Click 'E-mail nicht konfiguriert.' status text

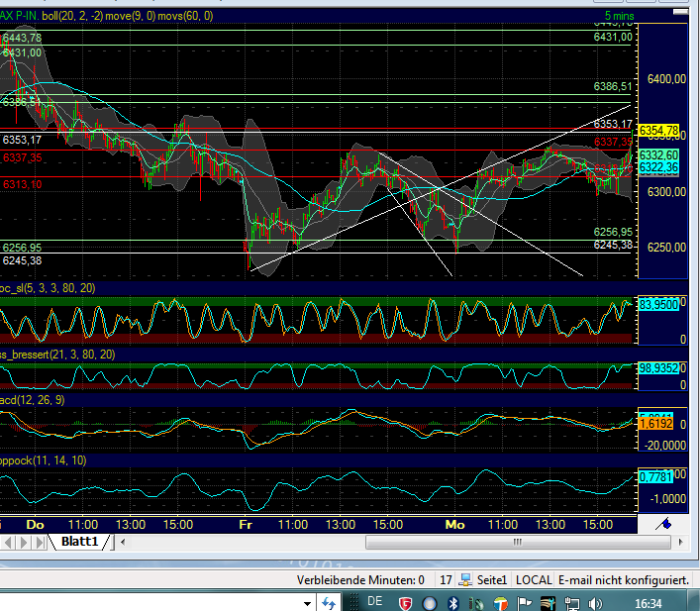(624, 580)
